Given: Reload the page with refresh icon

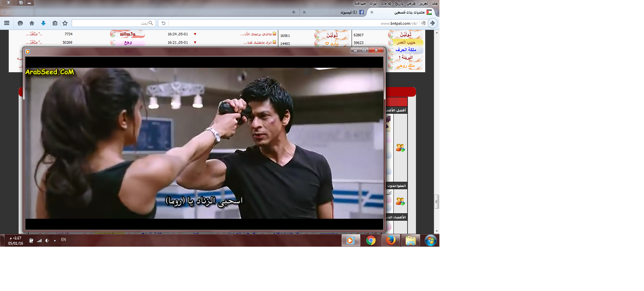Looking at the screenshot, I should point(163,23).
